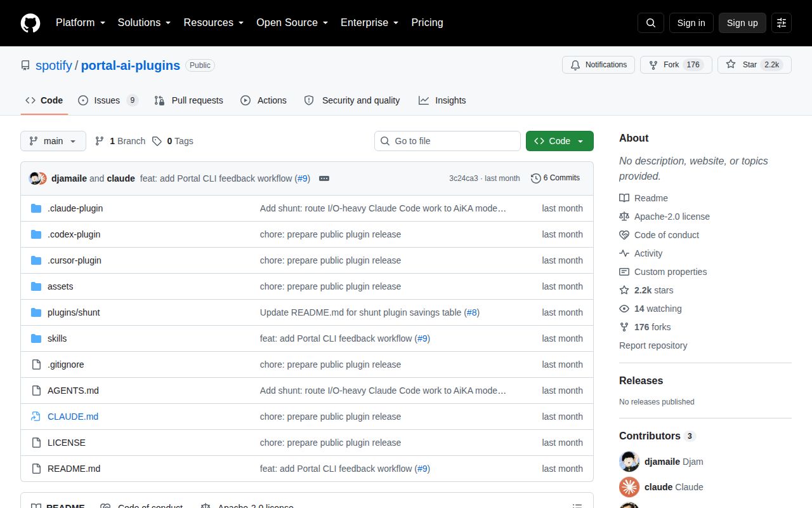The width and height of the screenshot is (812, 508).
Task: Open the Releases heading link
Action: click(641, 380)
